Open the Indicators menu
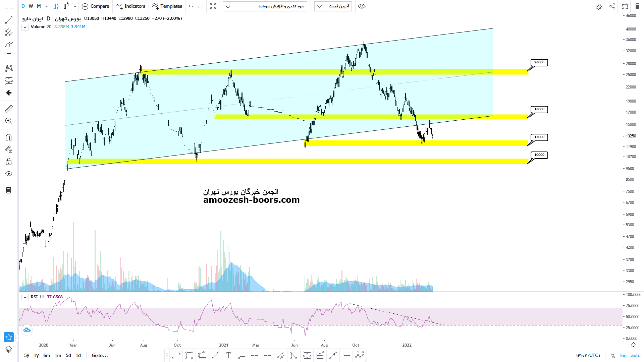This screenshot has width=644, height=362. [130, 6]
